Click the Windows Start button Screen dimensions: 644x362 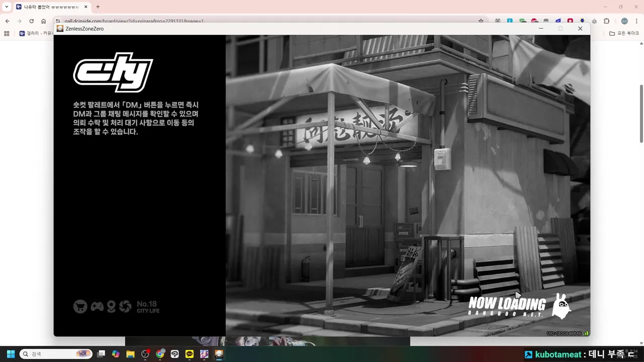11,354
